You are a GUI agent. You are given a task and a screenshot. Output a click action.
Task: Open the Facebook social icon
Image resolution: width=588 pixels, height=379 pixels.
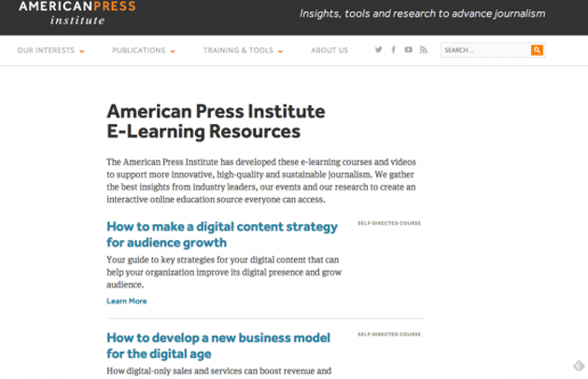393,49
